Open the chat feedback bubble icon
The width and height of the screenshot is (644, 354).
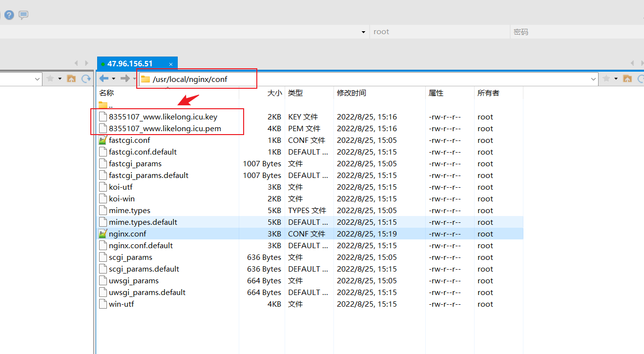23,15
